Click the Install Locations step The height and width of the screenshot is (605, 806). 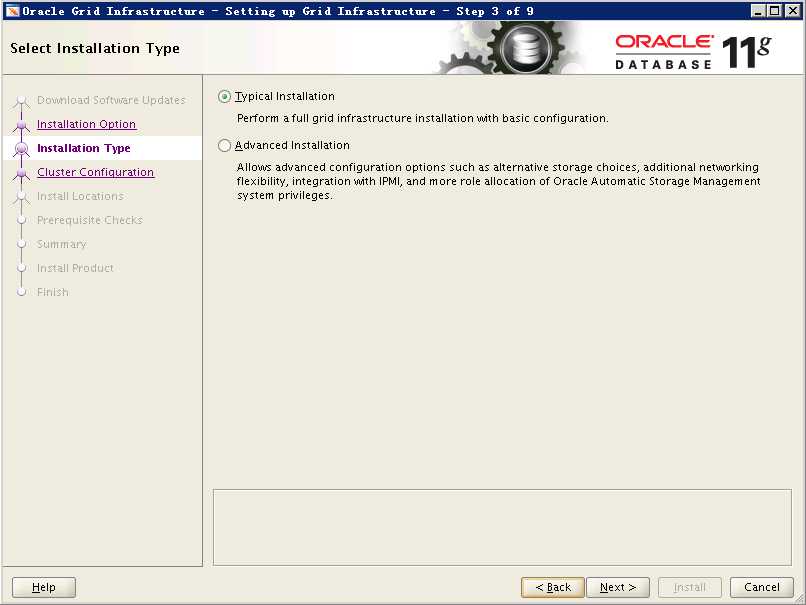pyautogui.click(x=80, y=196)
